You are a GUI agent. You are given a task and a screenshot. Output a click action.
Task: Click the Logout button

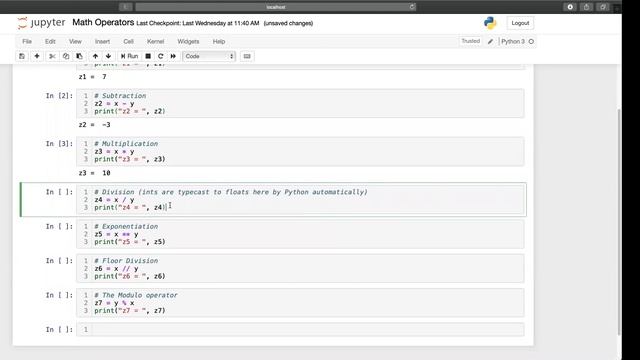520,23
